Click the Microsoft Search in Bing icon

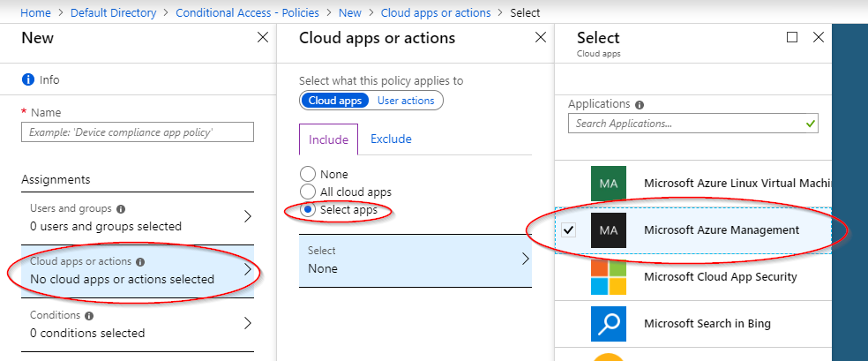click(x=609, y=324)
